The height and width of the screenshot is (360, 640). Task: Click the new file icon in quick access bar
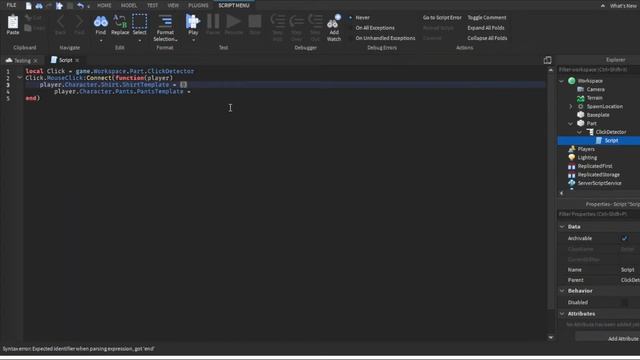[28, 6]
